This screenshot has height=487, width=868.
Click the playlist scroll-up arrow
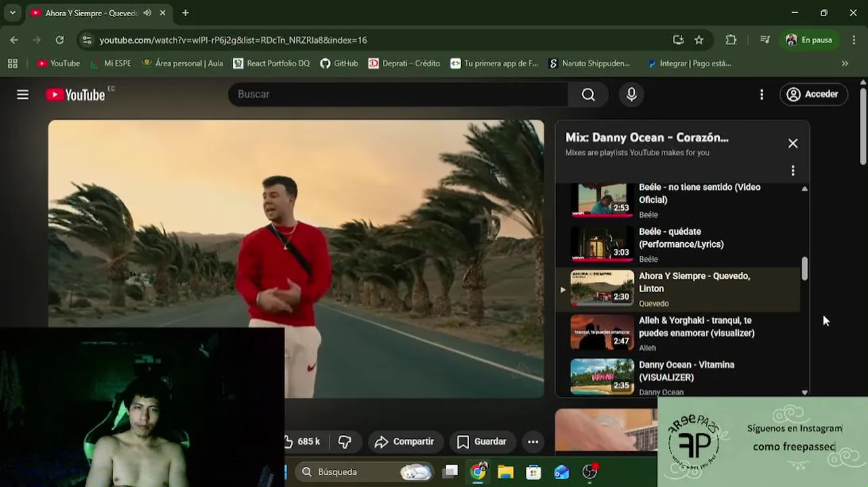point(804,189)
